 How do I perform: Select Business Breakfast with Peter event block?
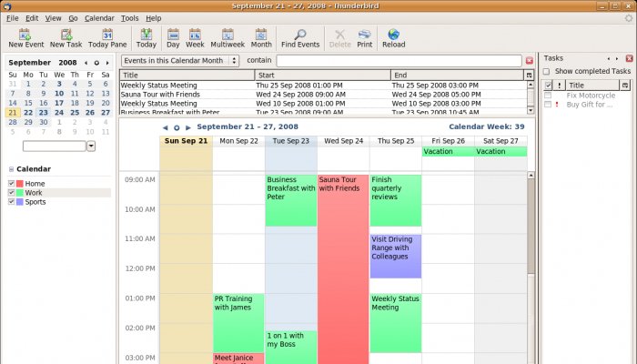point(291,200)
